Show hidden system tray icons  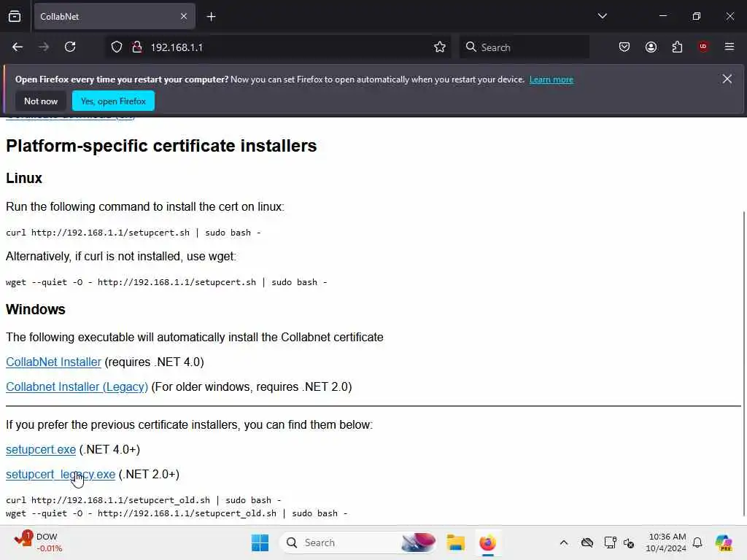coord(564,542)
